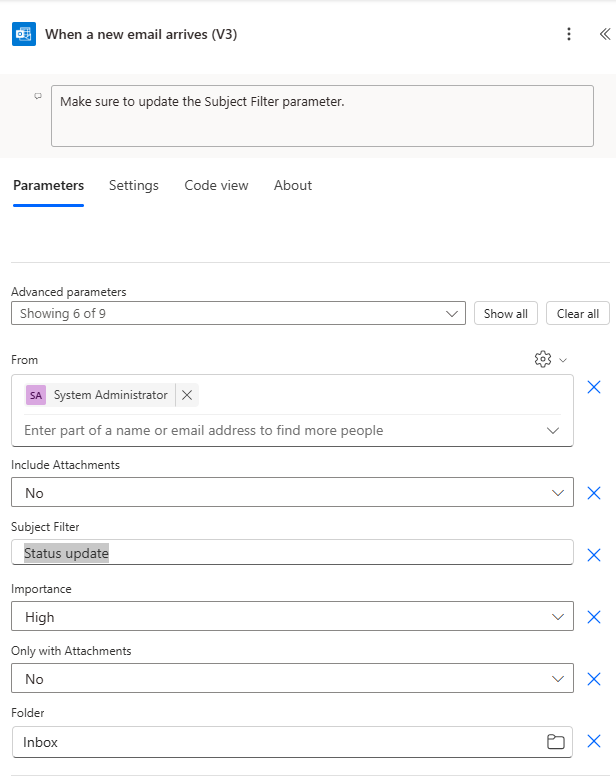Click the Outlook connector icon
Viewport: 616px width, 781px height.
pos(24,34)
